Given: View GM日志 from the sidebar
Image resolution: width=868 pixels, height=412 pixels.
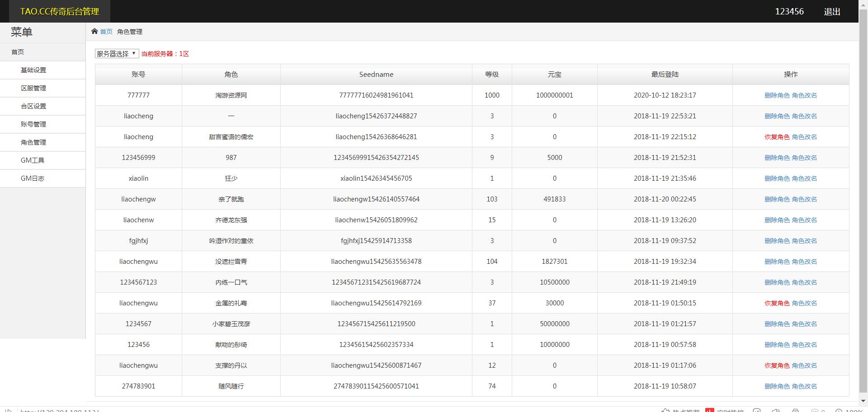Looking at the screenshot, I should click(x=33, y=178).
